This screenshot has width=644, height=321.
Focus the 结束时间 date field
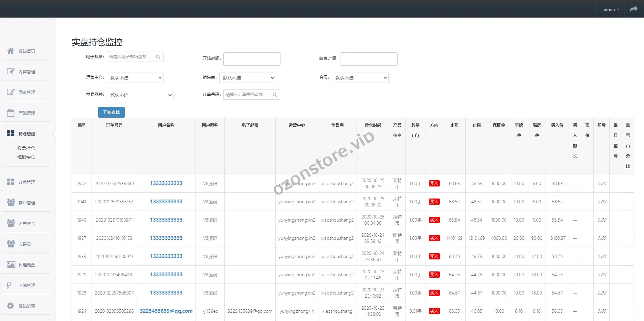(368, 59)
